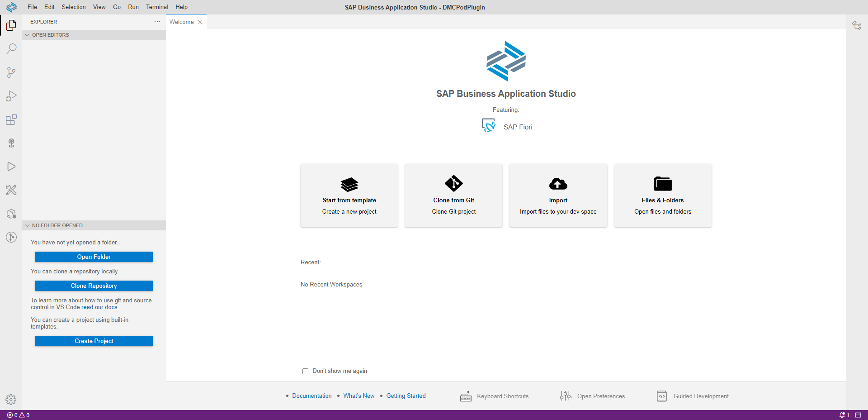Open the Terminal menu
Screen dimensions: 868x420
pyautogui.click(x=157, y=7)
